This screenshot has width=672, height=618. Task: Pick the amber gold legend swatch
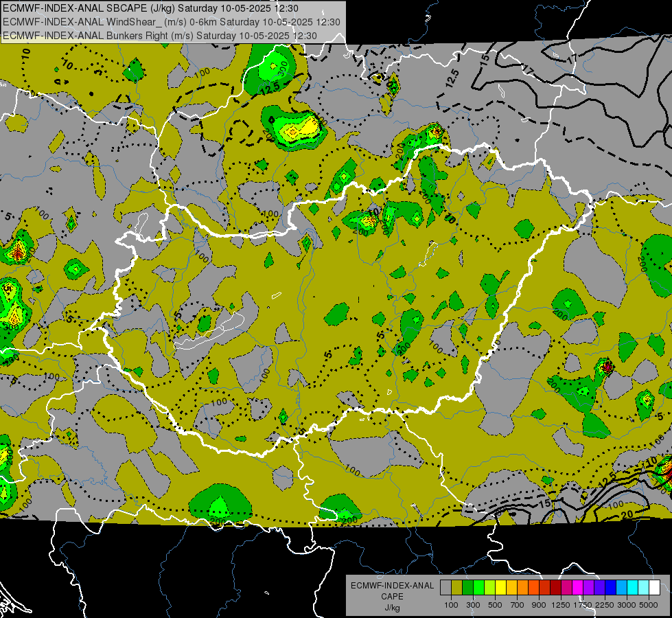(x=511, y=587)
